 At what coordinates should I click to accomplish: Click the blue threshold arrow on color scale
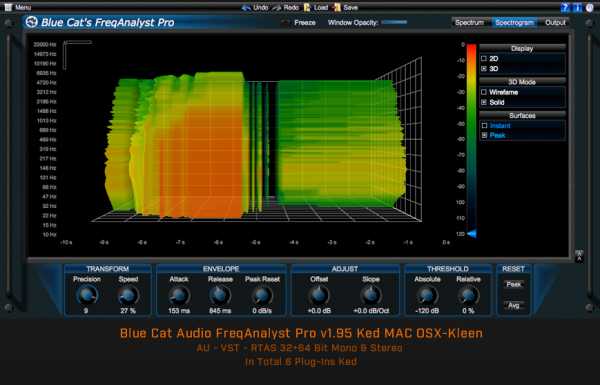472,233
